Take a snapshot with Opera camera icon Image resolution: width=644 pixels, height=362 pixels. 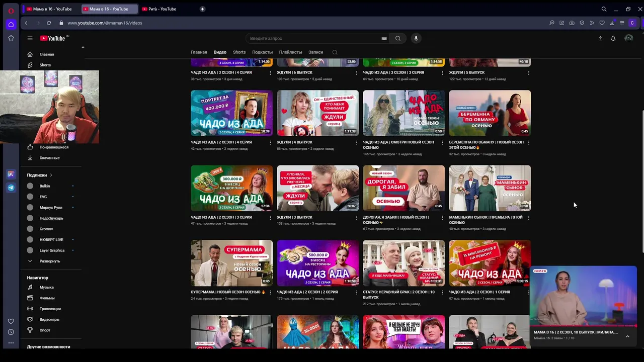point(572,23)
